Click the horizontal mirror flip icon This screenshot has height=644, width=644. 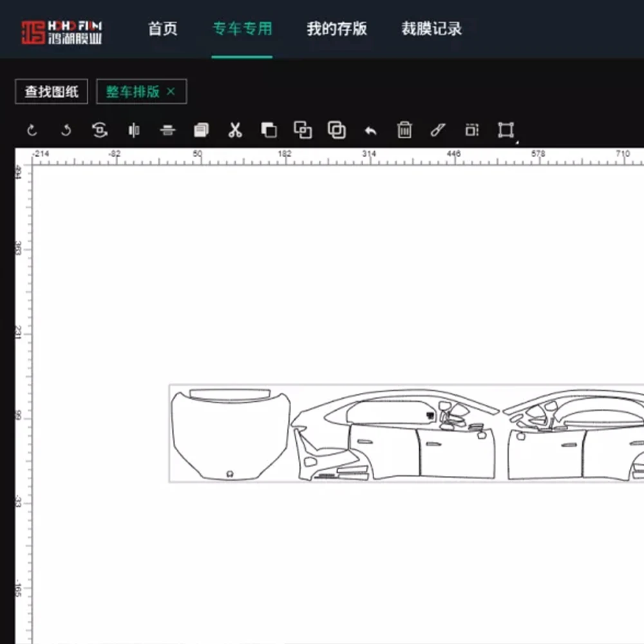[133, 131]
